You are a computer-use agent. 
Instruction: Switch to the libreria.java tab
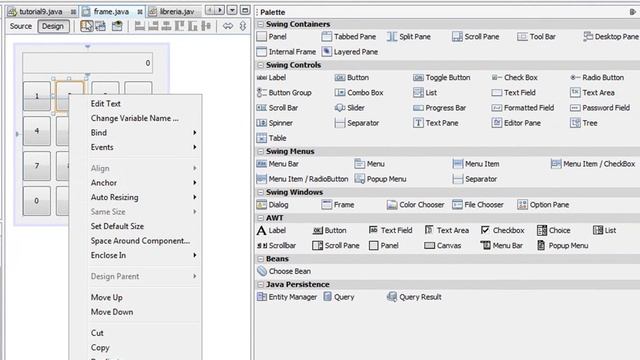pos(174,11)
